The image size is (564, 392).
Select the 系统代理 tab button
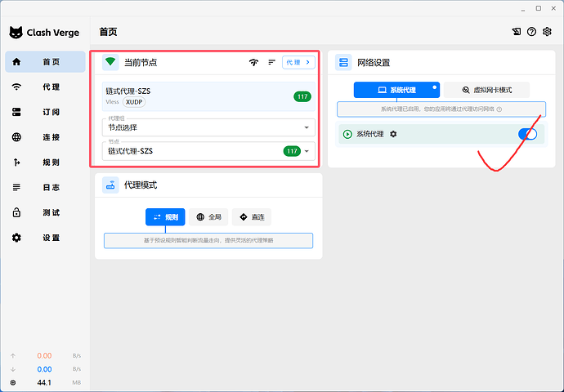[396, 90]
